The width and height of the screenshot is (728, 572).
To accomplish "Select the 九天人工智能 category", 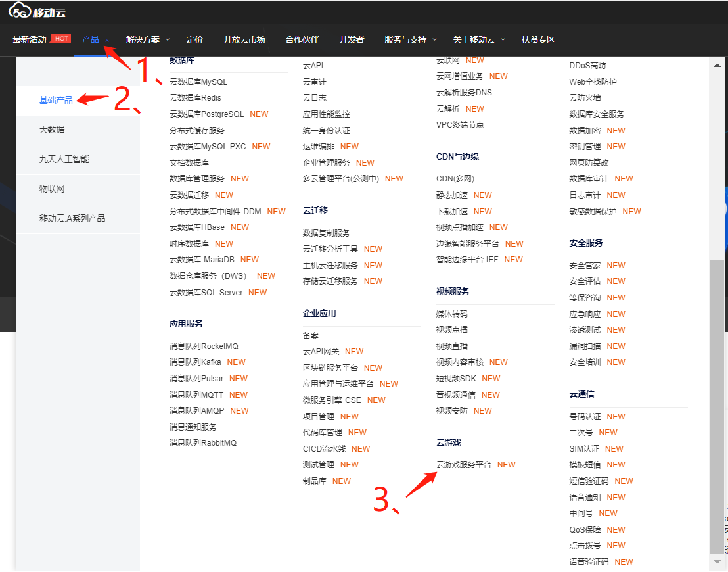I will (x=64, y=159).
